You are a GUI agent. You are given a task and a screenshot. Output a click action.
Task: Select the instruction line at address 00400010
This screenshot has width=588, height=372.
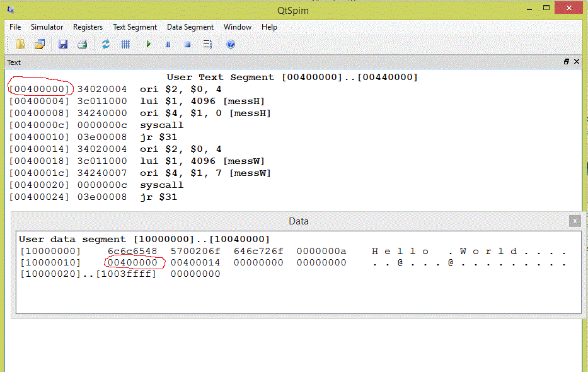tap(95, 137)
